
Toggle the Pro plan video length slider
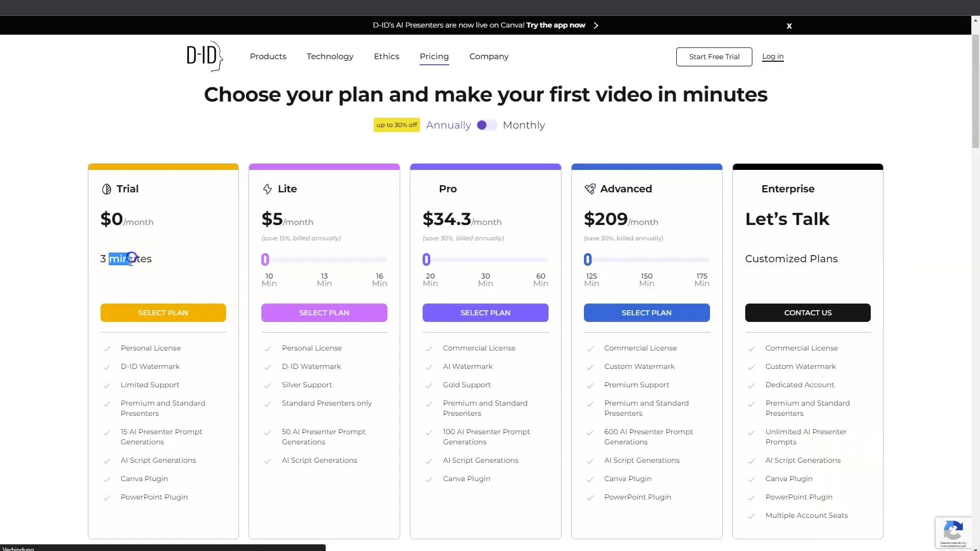[426, 259]
